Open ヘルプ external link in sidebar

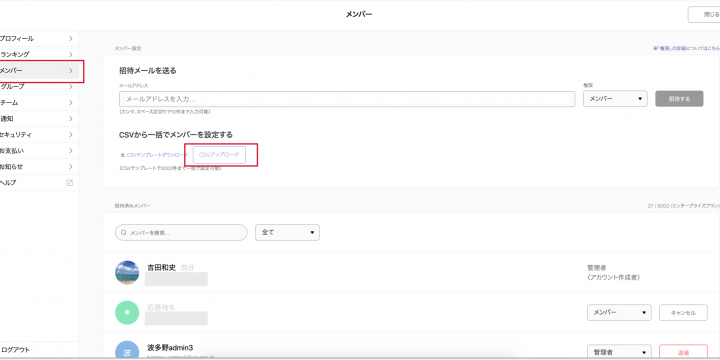coord(38,183)
